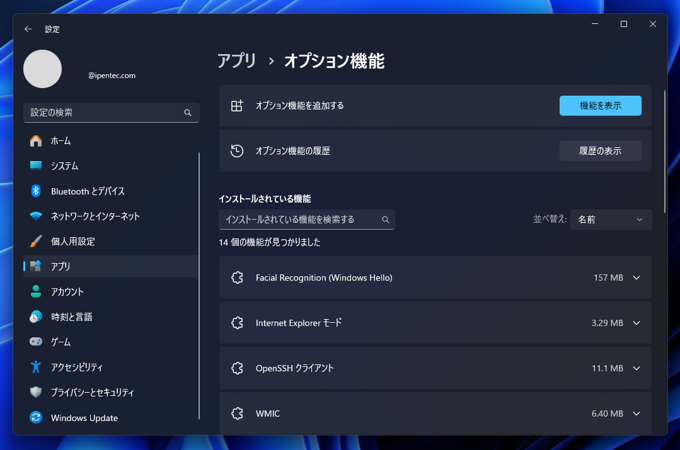The height and width of the screenshot is (450, 680).
Task: Click the 11.1 MB size text
Action: [x=607, y=368]
